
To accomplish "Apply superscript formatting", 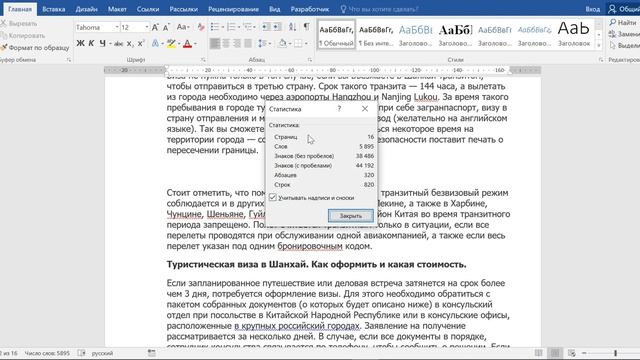I will click(x=141, y=43).
